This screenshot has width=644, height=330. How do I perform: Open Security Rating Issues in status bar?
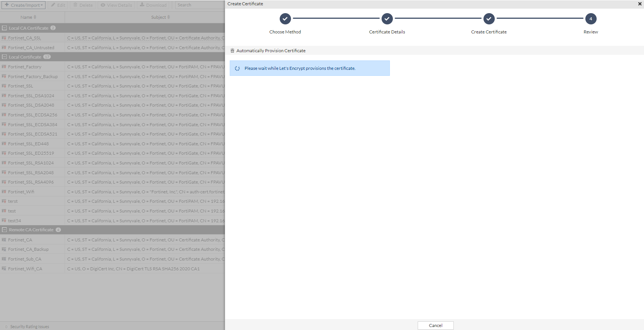tap(27, 327)
